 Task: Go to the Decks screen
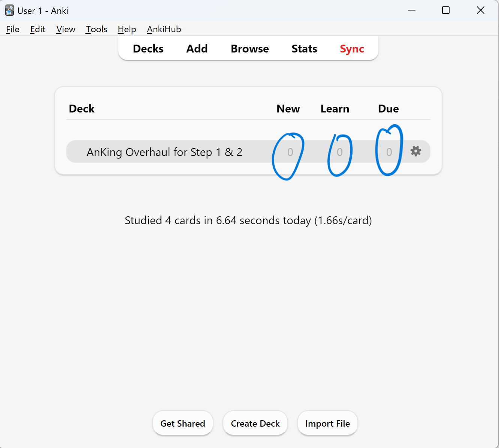click(x=148, y=49)
